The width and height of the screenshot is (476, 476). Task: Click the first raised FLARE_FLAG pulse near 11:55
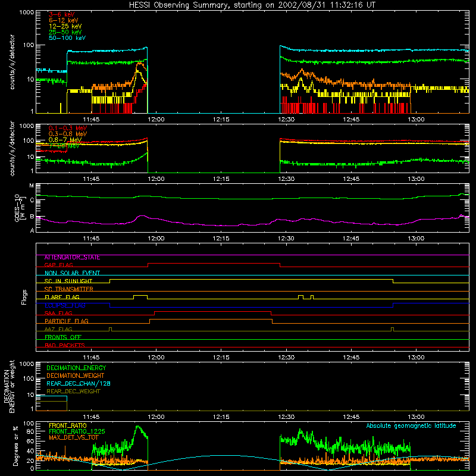pyautogui.click(x=140, y=295)
